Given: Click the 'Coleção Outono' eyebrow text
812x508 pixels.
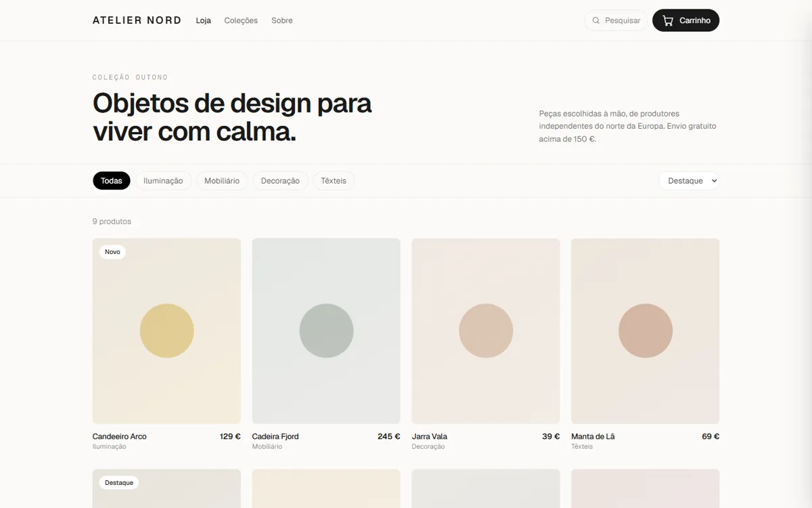Looking at the screenshot, I should (x=130, y=77).
